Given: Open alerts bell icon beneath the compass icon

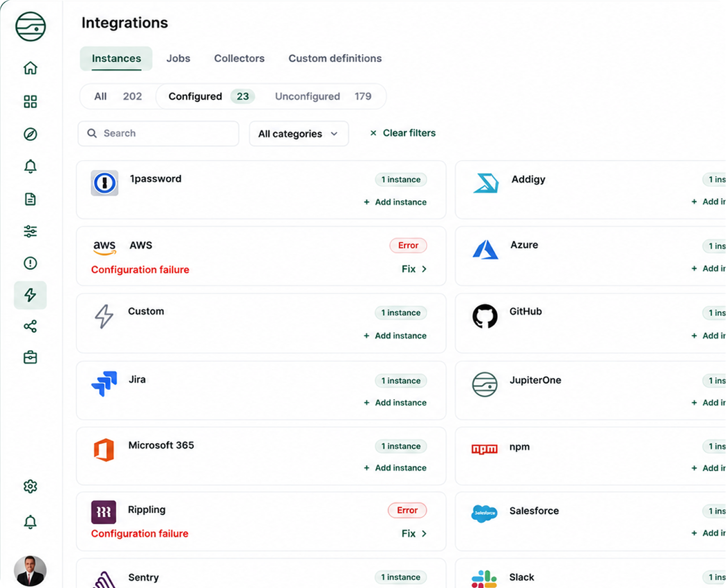Looking at the screenshot, I should (30, 167).
